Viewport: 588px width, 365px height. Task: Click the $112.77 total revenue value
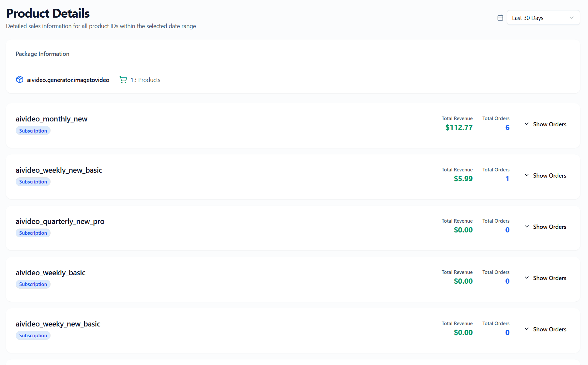tap(459, 128)
